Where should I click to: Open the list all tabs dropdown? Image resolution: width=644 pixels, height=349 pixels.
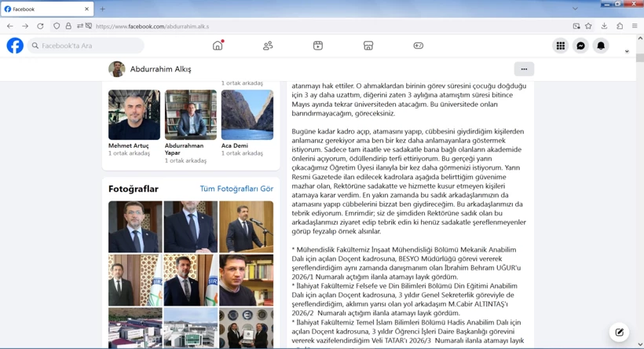coord(575,9)
